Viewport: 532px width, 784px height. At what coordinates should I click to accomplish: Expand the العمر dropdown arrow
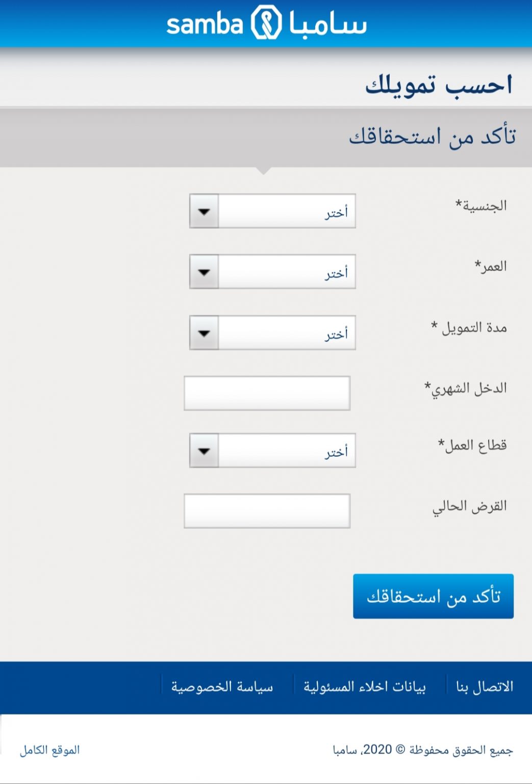pos(204,272)
